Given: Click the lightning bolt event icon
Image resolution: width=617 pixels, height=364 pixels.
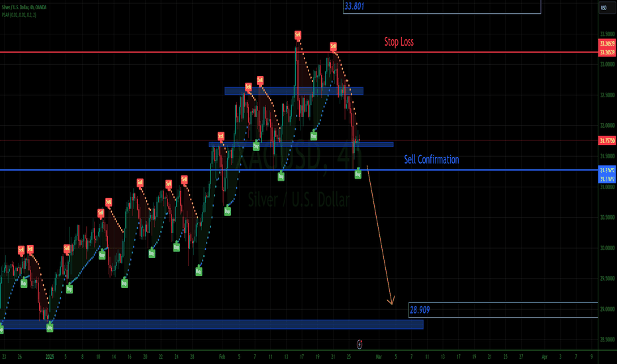Looking at the screenshot, I should 359,344.
